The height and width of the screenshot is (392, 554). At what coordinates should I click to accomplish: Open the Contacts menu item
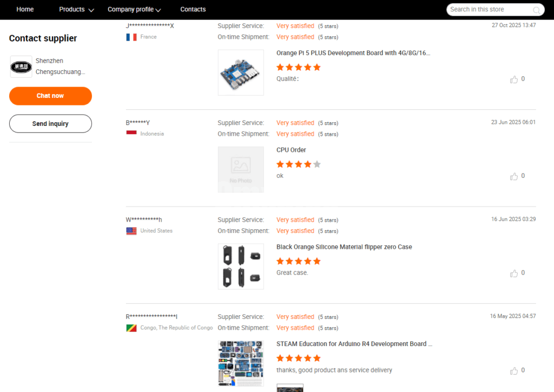click(x=193, y=9)
